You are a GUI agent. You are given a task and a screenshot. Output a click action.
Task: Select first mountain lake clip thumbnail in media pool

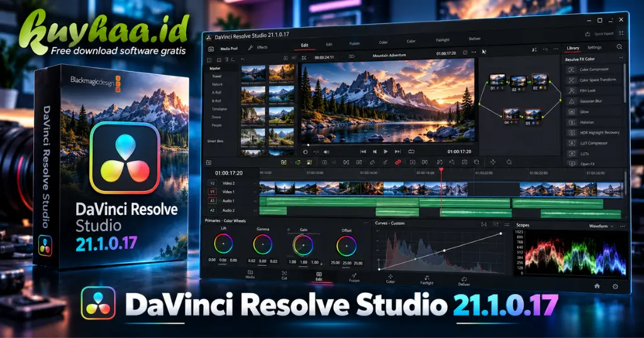coord(253,75)
